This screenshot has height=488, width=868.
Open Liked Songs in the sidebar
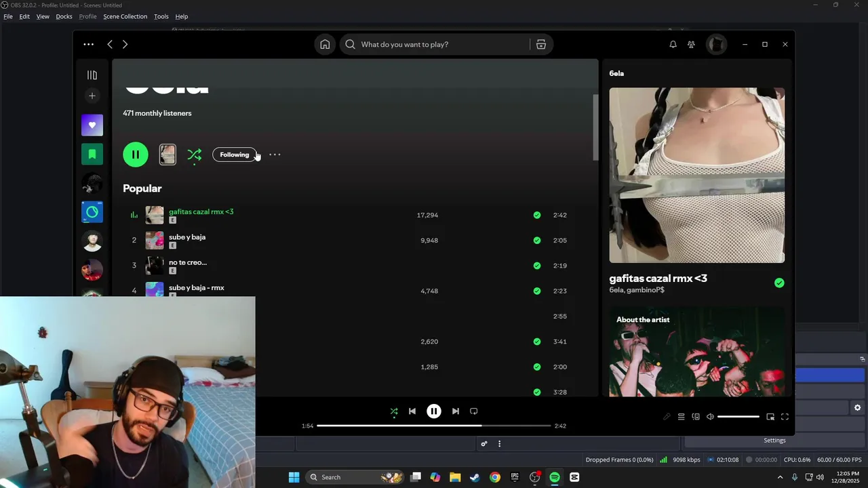pos(92,125)
